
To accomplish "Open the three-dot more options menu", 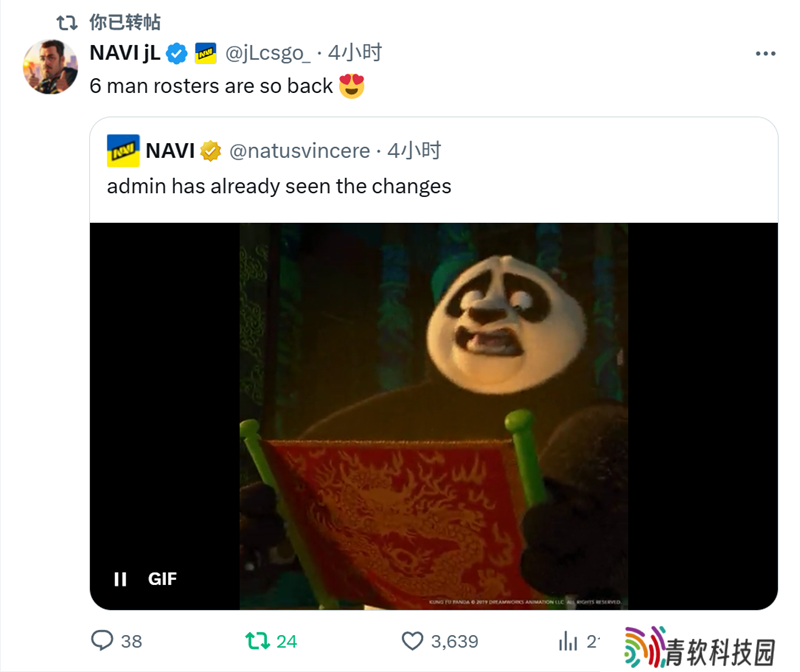I will pos(765,54).
